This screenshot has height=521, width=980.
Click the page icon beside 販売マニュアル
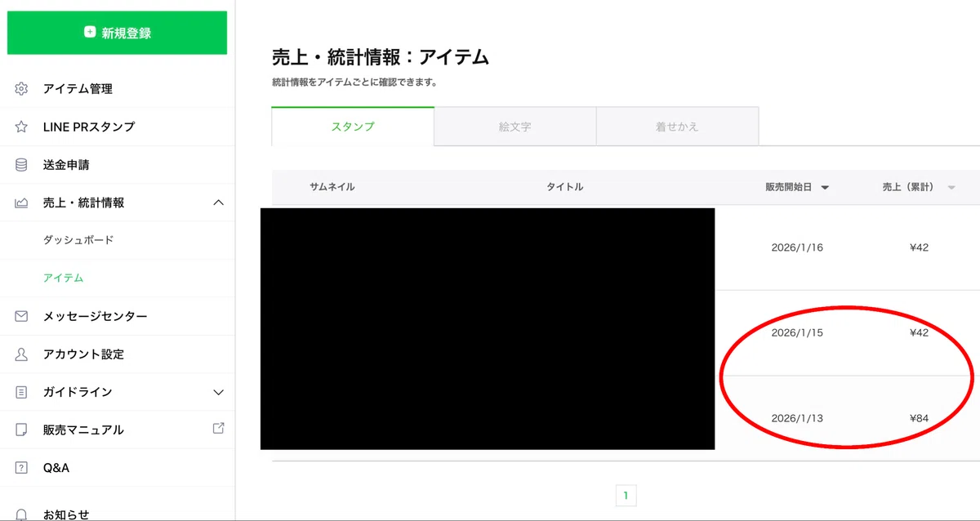(x=21, y=430)
